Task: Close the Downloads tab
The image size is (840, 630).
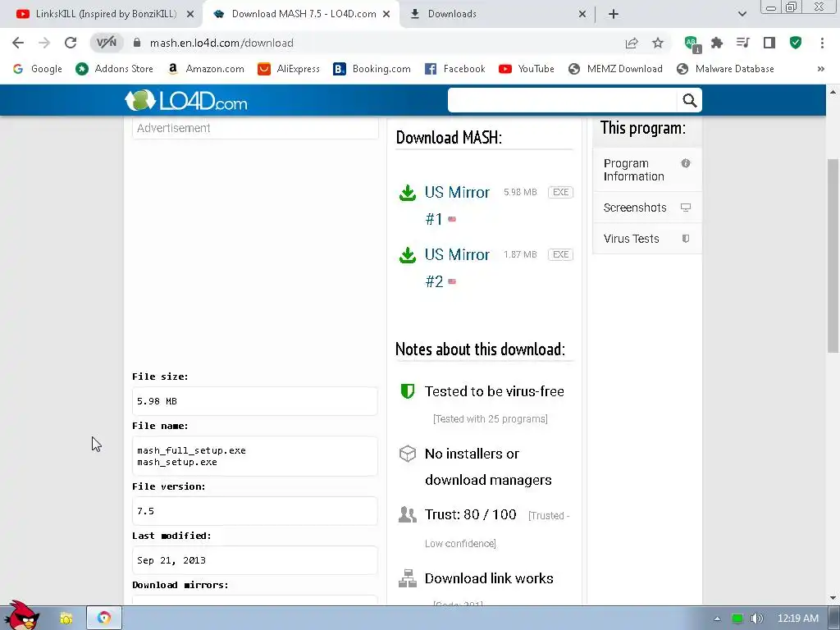Action: pyautogui.click(x=582, y=14)
